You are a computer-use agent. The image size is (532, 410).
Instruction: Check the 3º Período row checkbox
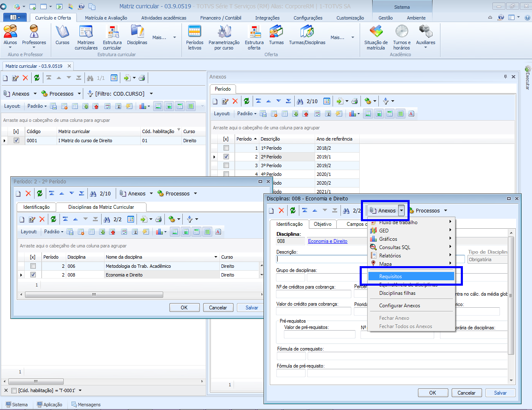pyautogui.click(x=226, y=165)
